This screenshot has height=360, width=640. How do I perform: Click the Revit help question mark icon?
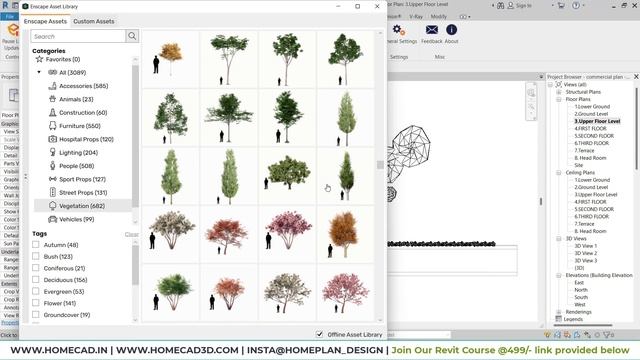pos(576,6)
